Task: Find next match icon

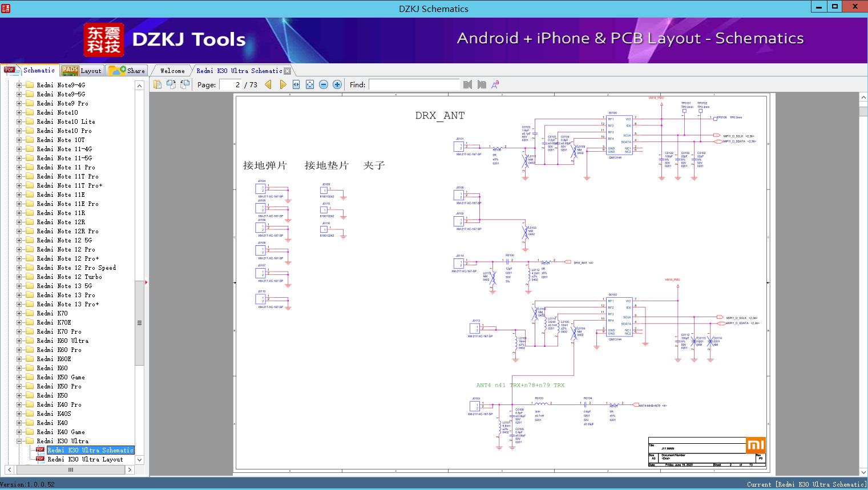Action: click(x=482, y=84)
